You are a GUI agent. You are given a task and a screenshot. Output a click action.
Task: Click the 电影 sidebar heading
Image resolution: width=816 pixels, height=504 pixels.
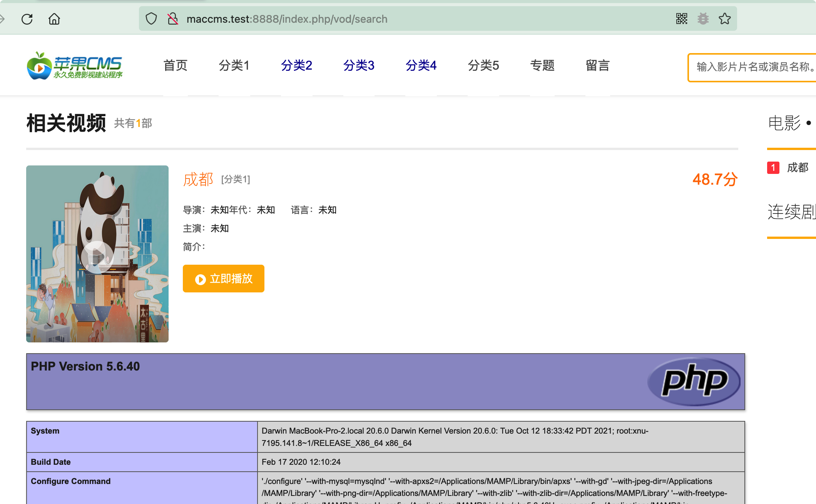click(x=784, y=123)
